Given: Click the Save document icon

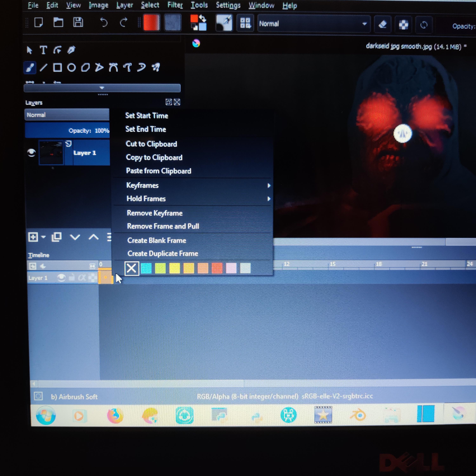Looking at the screenshot, I should tap(78, 22).
